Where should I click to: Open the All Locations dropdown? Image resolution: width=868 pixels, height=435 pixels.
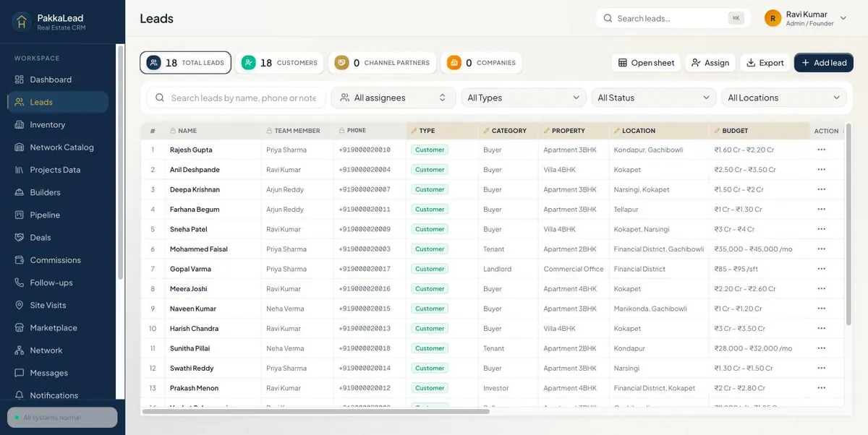pyautogui.click(x=784, y=98)
